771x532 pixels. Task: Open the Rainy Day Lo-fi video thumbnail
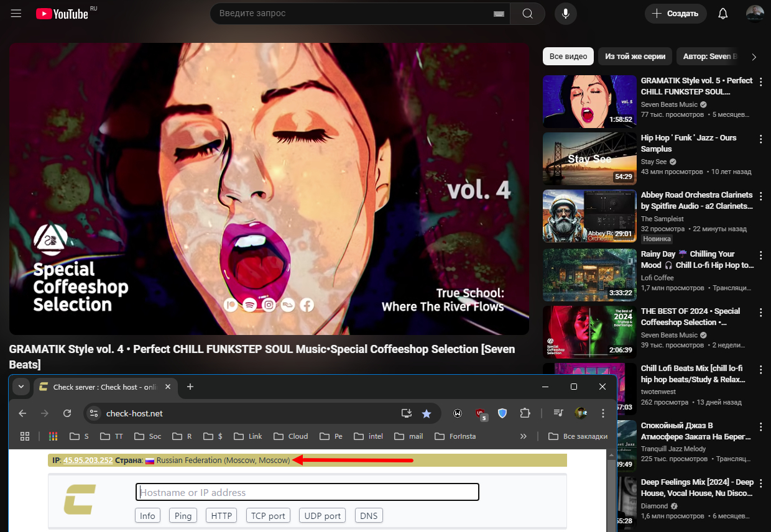tap(589, 275)
